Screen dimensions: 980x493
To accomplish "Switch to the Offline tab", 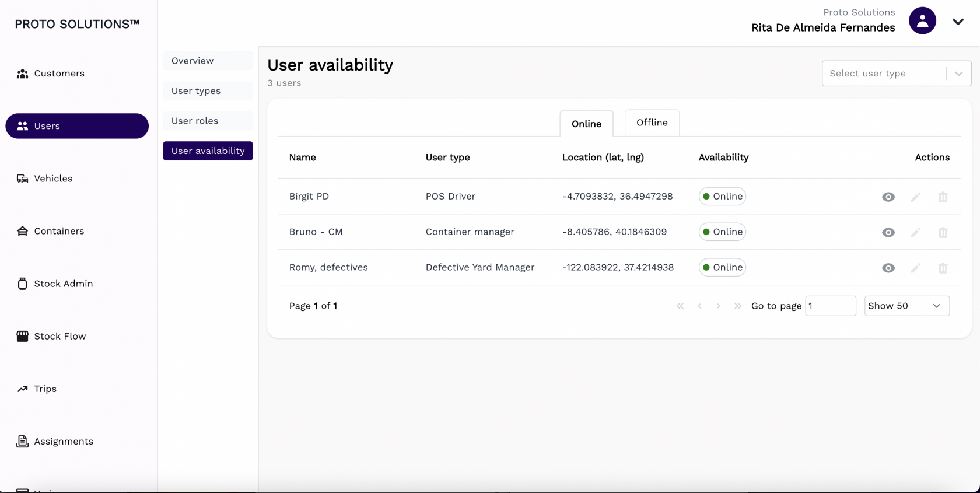I will [x=652, y=123].
